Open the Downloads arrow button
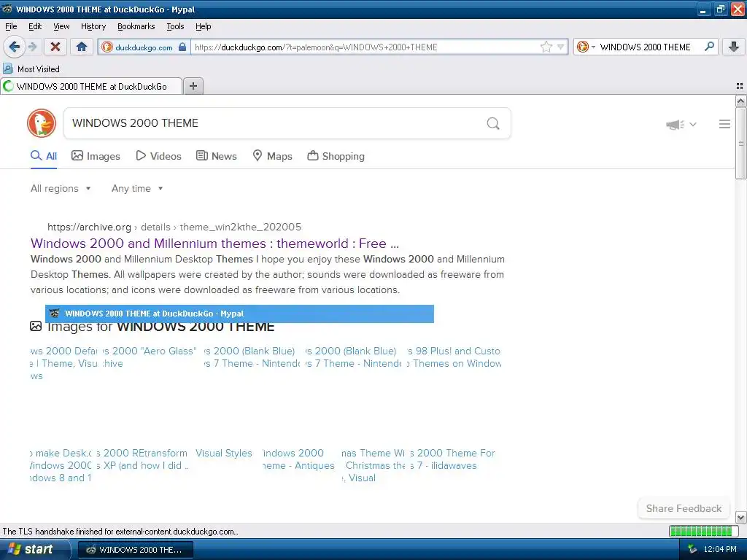The height and width of the screenshot is (560, 747). 734,47
